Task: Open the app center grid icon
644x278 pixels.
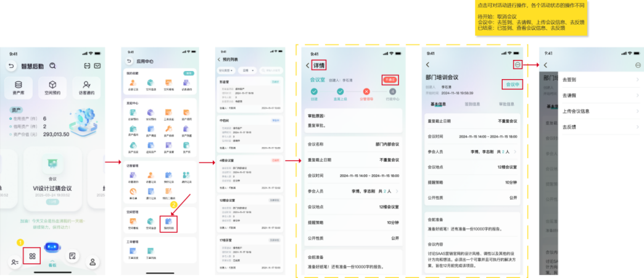Action: coord(33,256)
